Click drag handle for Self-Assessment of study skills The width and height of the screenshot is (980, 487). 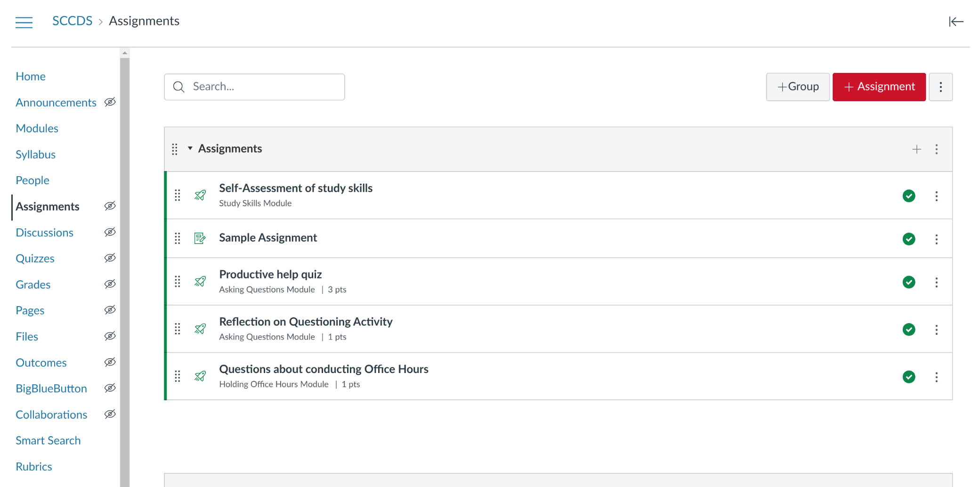click(x=178, y=195)
